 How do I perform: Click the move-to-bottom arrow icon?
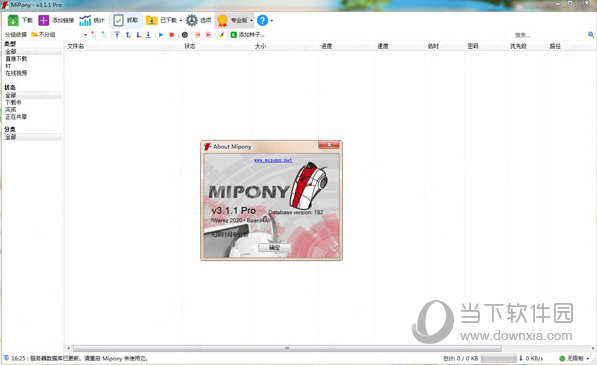(x=148, y=35)
